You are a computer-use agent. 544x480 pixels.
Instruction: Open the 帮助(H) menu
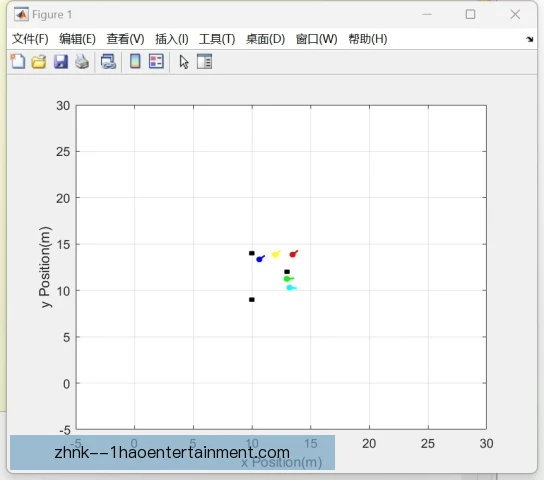pos(368,39)
